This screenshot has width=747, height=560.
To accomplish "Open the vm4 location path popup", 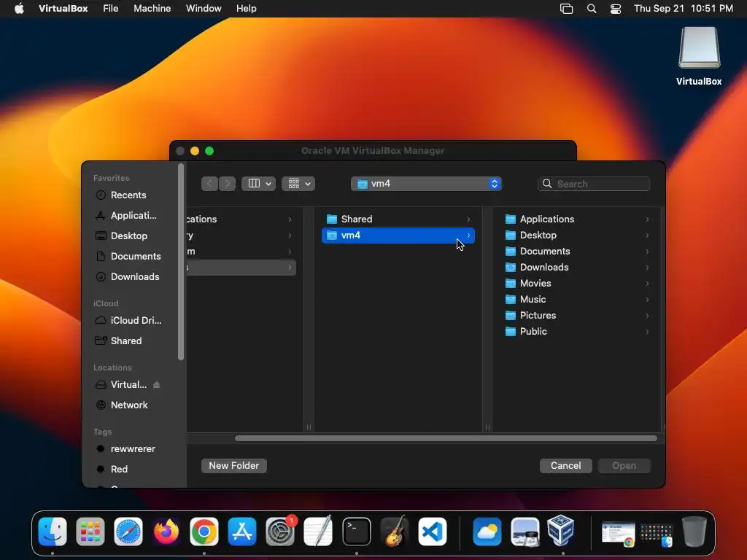I will [x=426, y=184].
